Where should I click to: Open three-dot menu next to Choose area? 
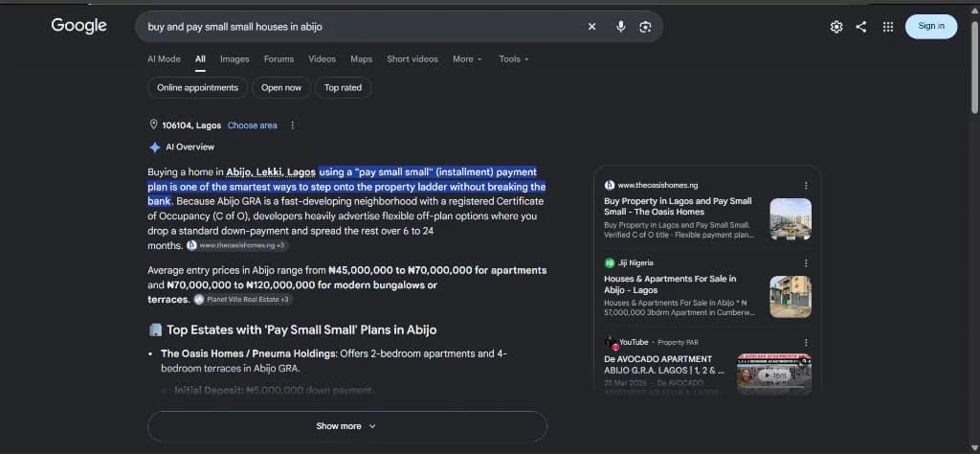point(292,125)
